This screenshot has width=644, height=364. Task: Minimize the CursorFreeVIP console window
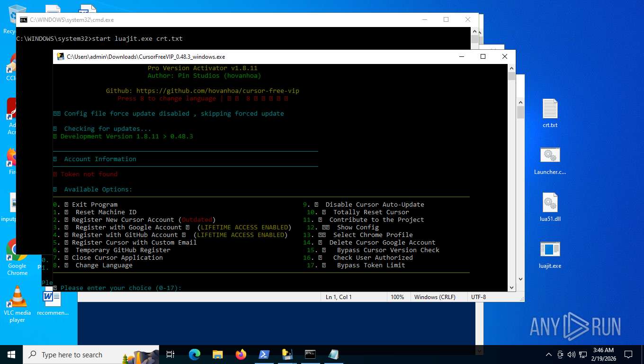pos(461,56)
